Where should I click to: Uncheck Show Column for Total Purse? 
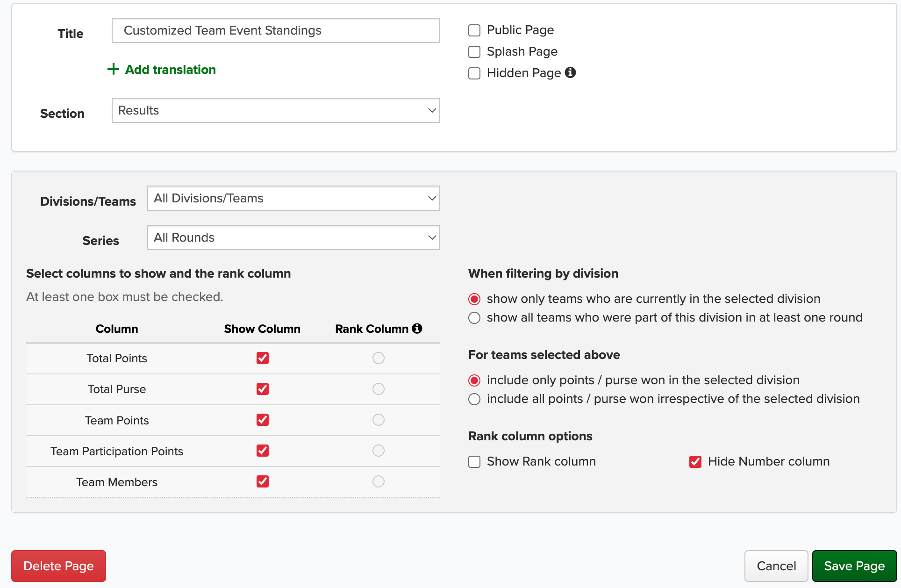click(x=263, y=389)
